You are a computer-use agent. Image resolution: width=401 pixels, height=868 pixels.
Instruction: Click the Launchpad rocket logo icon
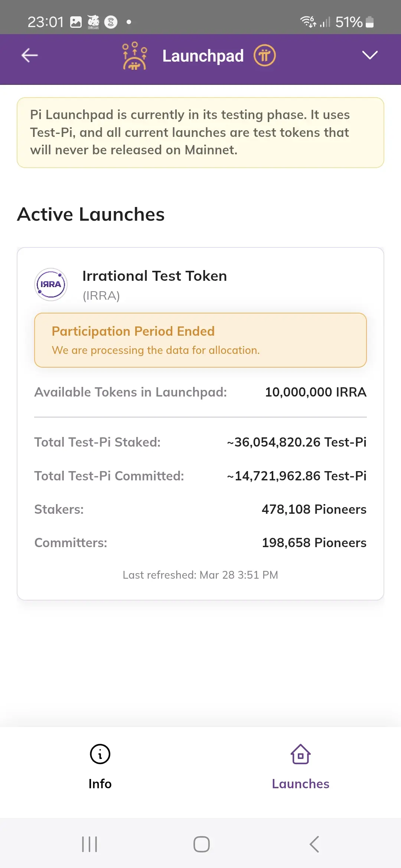135,56
